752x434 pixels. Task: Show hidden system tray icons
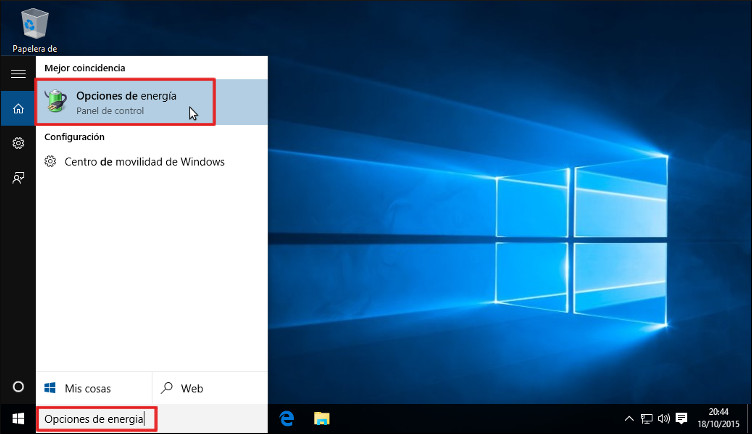628,419
